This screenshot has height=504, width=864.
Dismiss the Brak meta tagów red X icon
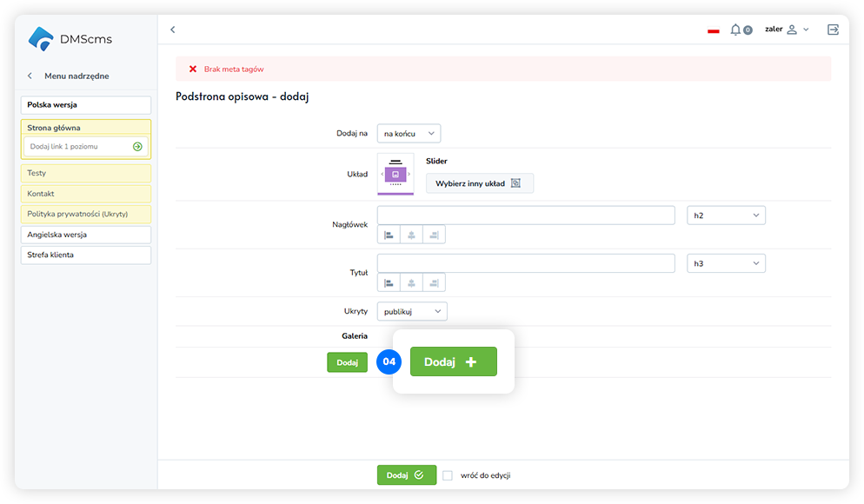click(193, 69)
